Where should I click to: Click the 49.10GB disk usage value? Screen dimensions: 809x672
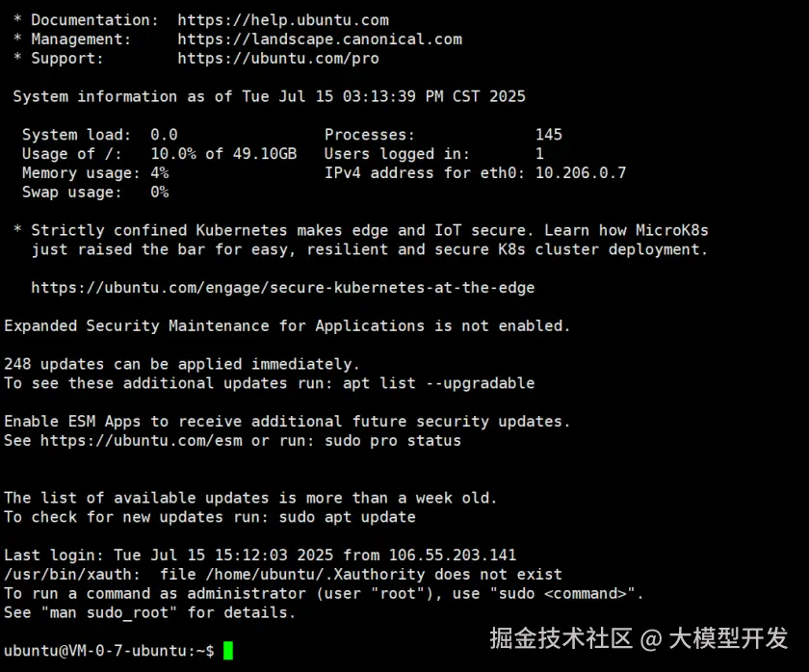coord(265,154)
